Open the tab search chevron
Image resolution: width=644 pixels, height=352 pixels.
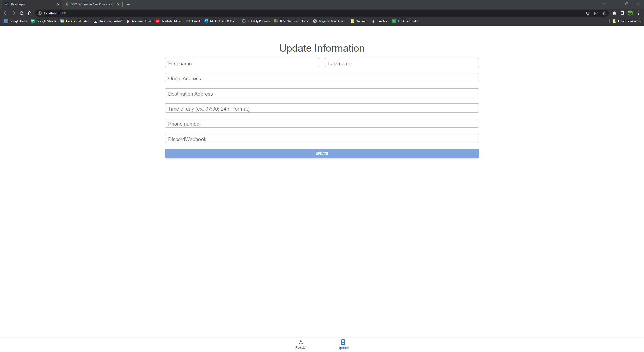coord(603,4)
